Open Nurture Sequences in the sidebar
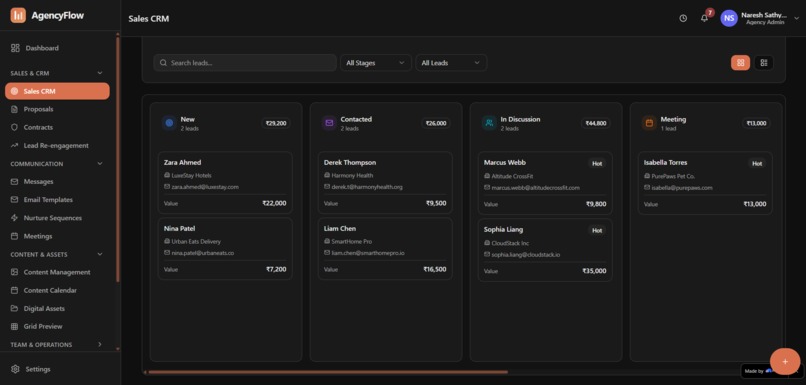Viewport: 806px width, 385px height. coord(58,218)
